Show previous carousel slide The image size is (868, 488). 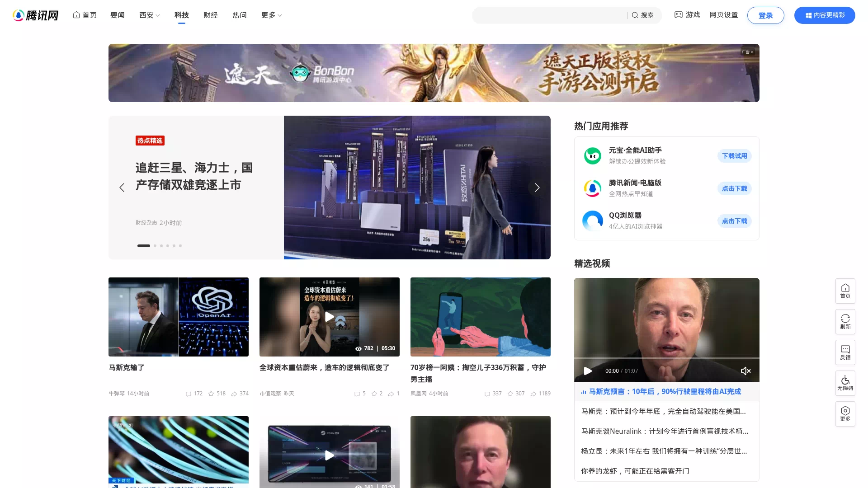[x=122, y=188]
